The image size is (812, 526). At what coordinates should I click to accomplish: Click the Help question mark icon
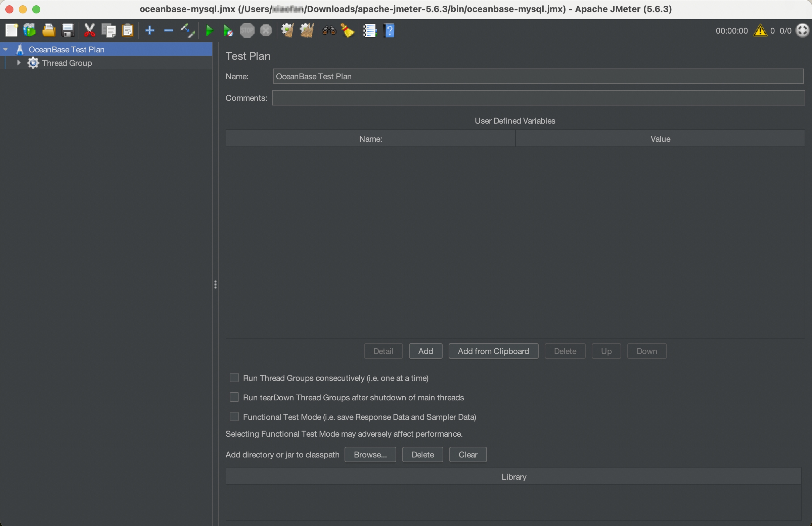click(389, 30)
